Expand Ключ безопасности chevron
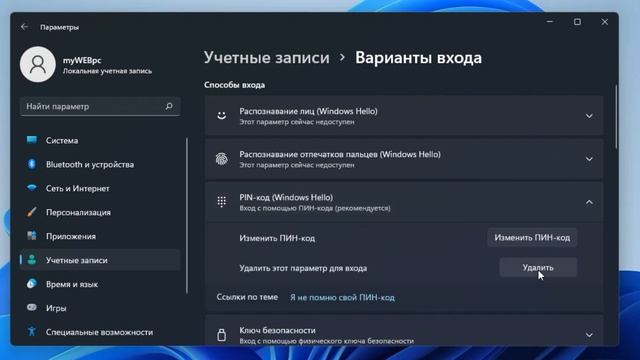This screenshot has width=640, height=360. click(x=589, y=335)
